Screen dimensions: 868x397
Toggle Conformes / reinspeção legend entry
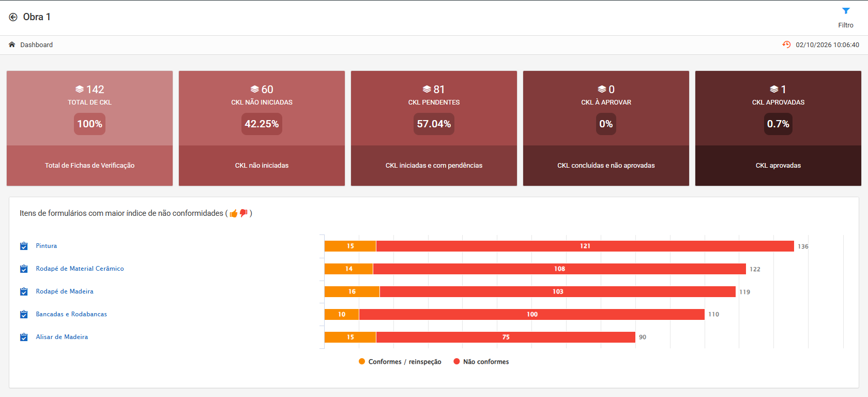click(x=400, y=362)
